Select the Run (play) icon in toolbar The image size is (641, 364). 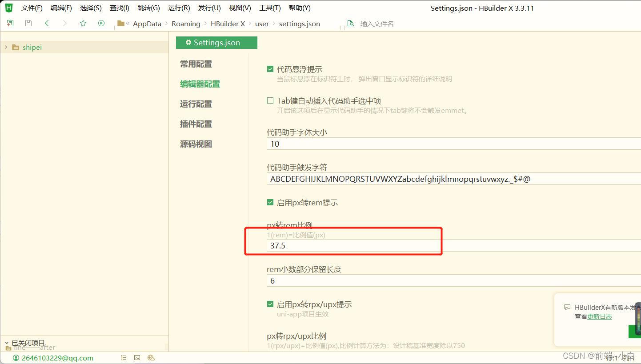point(100,23)
